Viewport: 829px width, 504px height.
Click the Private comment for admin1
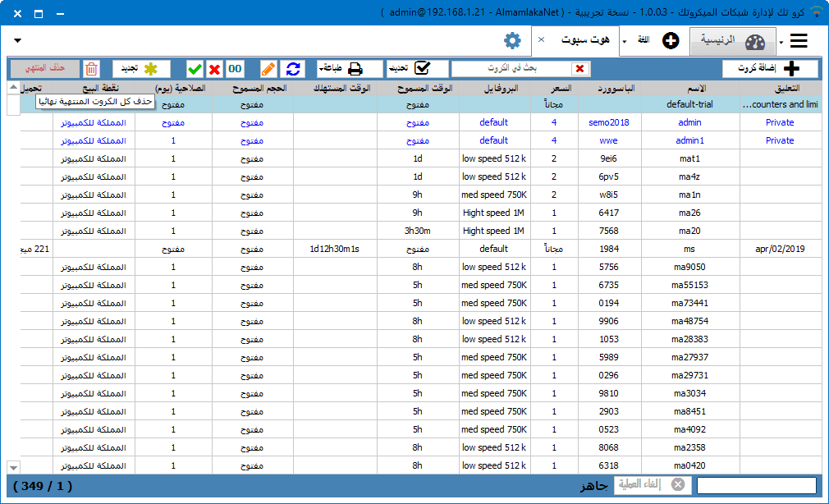tap(780, 140)
